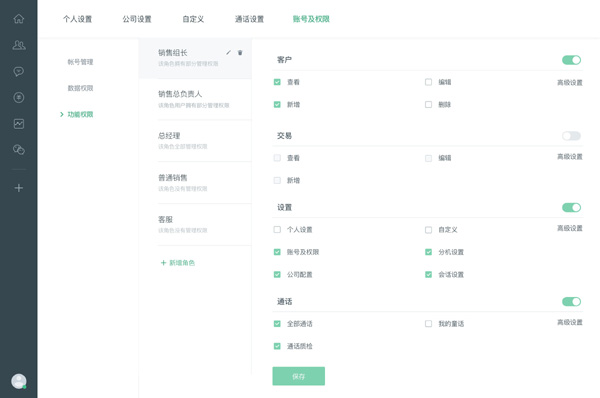Image resolution: width=600 pixels, height=398 pixels.
Task: Click the trash icon for 销售组长
Action: coord(240,52)
